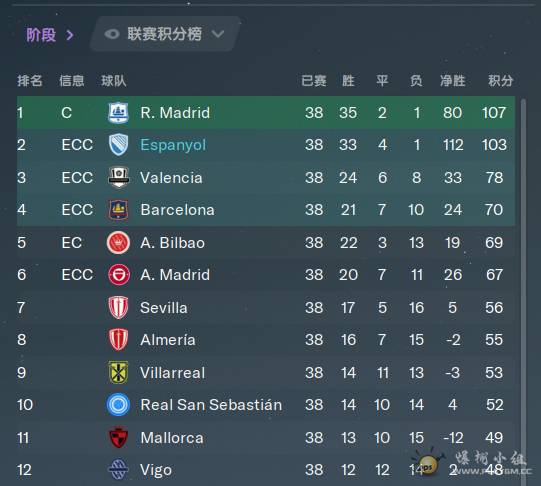Expand the chevron arrow after 联赛积分榜
This screenshot has width=541, height=486.
coord(218,34)
